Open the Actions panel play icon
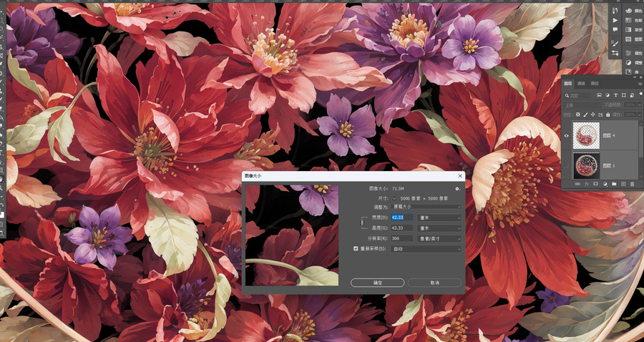Image resolution: width=644 pixels, height=342 pixels. [615, 21]
